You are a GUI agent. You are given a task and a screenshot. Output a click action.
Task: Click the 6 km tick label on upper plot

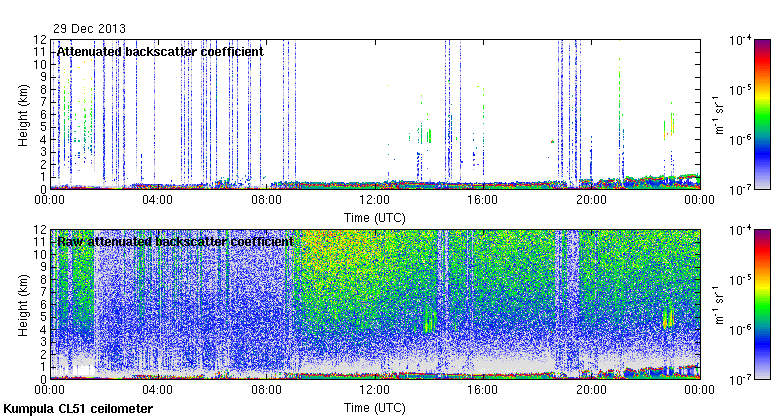pos(44,114)
